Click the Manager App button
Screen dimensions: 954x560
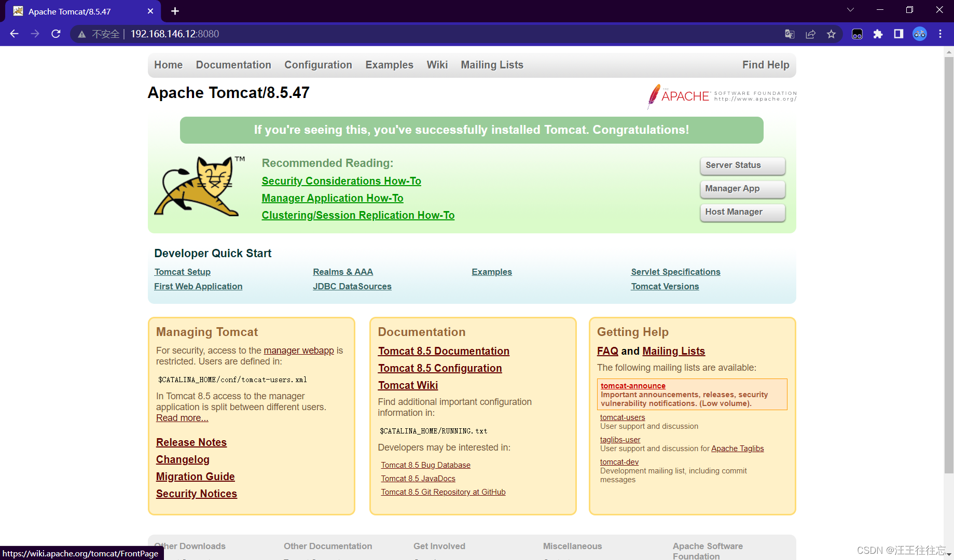tap(742, 189)
